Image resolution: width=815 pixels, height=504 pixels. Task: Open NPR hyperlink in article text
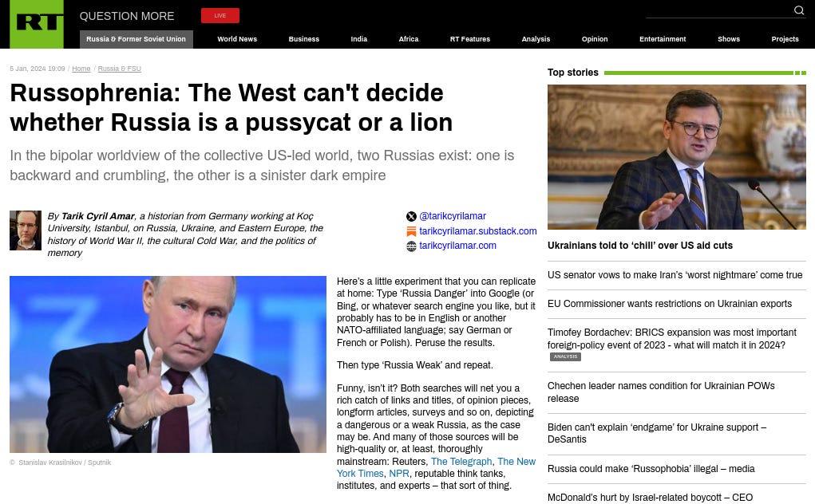click(x=398, y=474)
